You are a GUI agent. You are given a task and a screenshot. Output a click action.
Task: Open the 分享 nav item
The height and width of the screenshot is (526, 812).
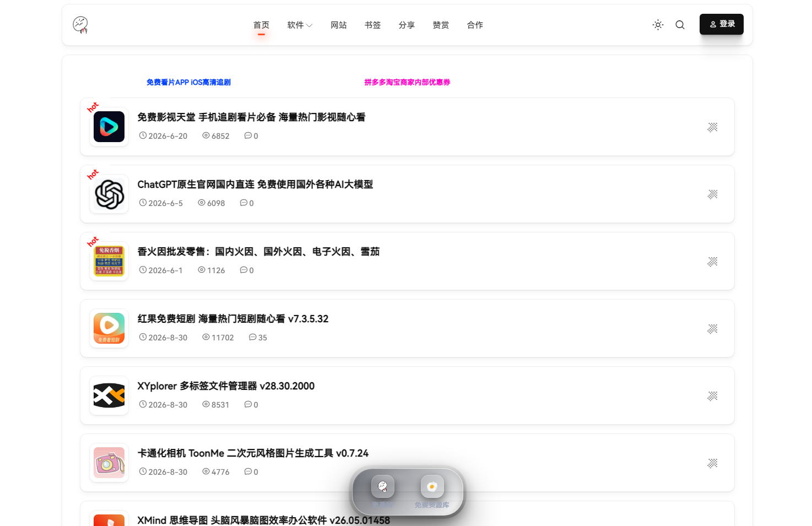[407, 25]
